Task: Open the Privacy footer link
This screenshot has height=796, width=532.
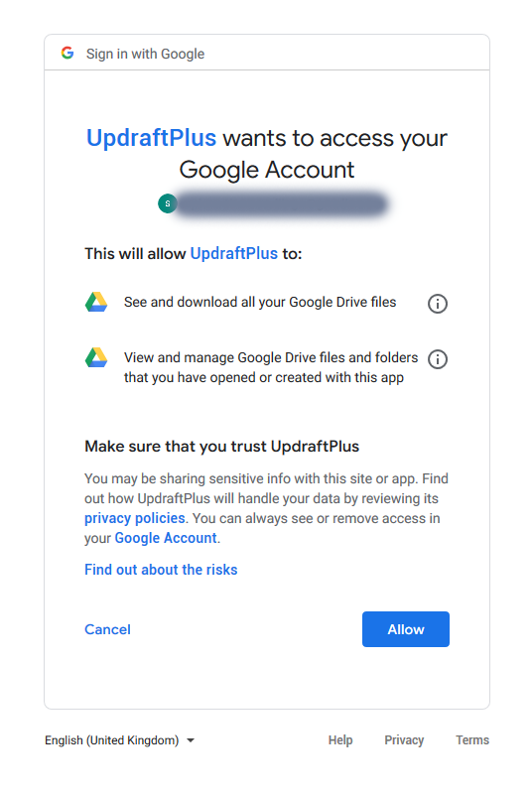Action: (x=404, y=740)
